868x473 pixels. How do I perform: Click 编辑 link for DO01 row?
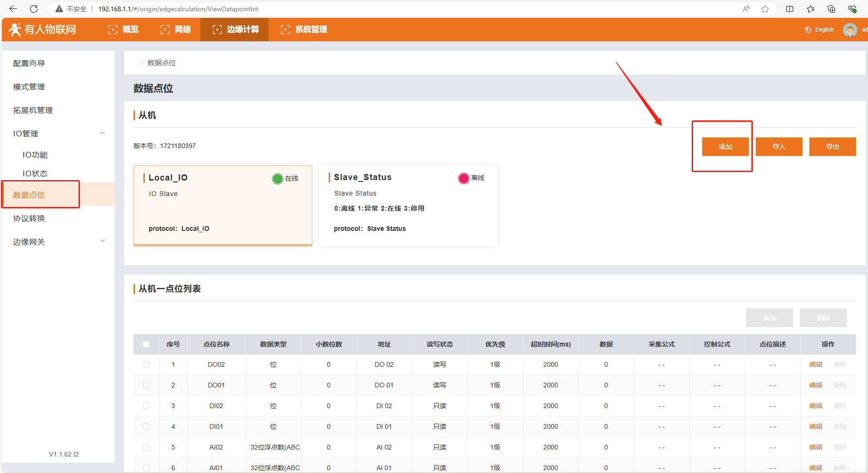815,385
